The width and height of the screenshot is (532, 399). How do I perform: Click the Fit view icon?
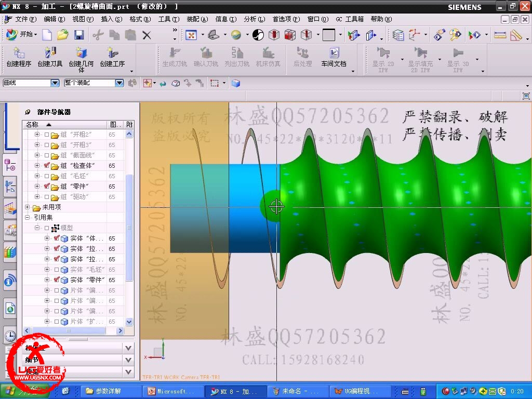191,35
